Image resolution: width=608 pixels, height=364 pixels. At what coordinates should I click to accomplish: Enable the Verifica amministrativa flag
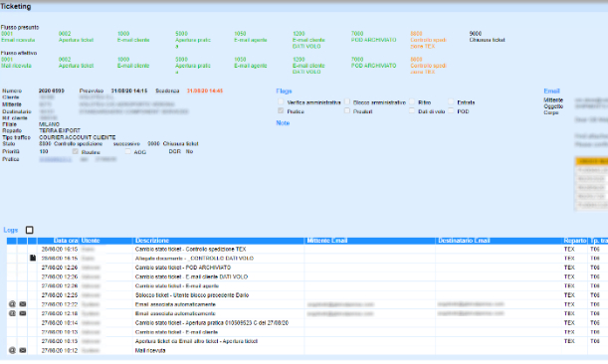point(281,101)
